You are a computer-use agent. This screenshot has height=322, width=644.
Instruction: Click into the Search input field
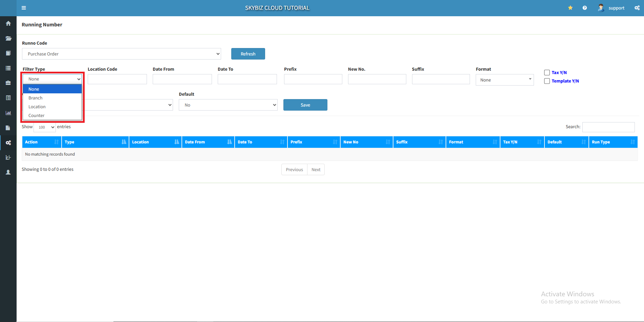[608, 127]
